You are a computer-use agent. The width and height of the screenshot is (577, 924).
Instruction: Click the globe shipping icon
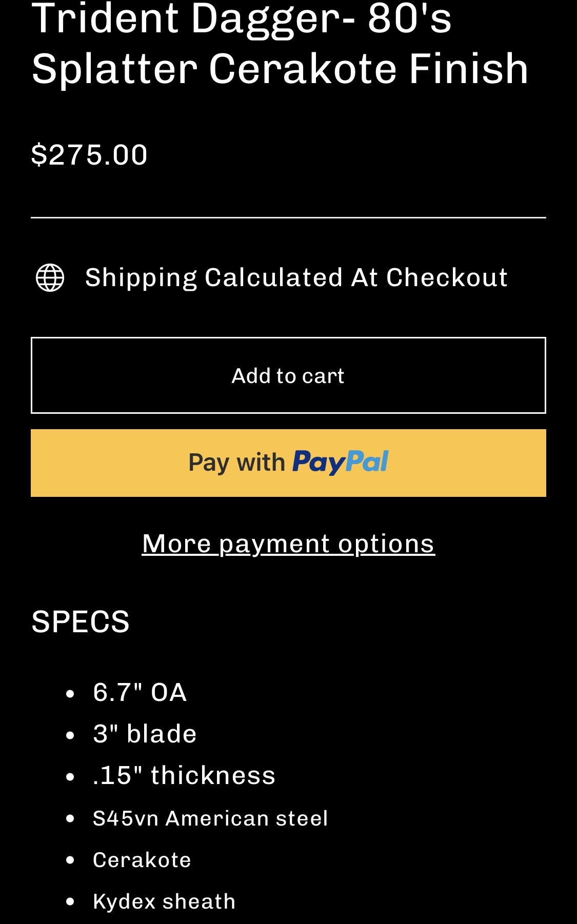pyautogui.click(x=50, y=277)
